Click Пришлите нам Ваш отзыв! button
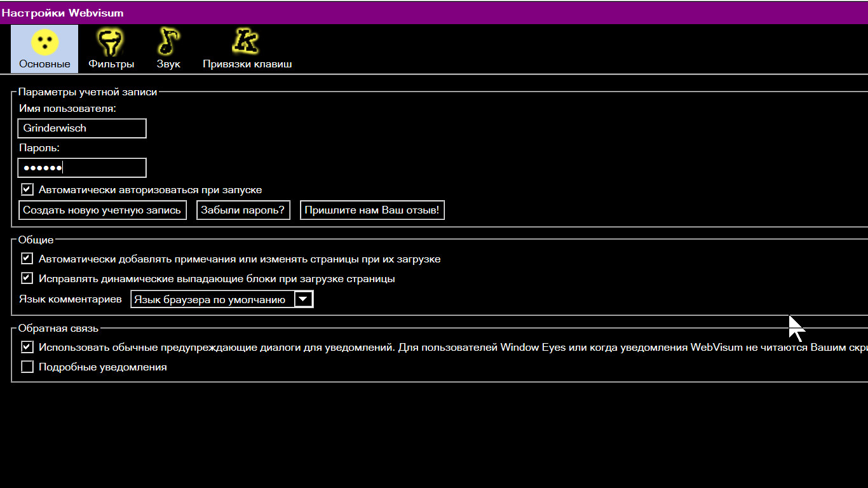Image resolution: width=868 pixels, height=488 pixels. click(372, 210)
